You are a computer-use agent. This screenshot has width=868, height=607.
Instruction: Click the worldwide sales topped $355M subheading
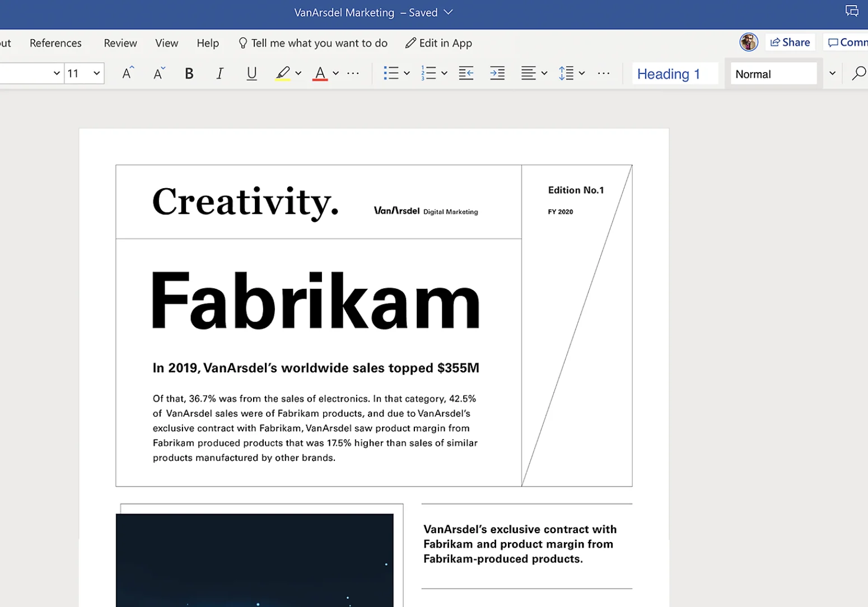click(316, 368)
